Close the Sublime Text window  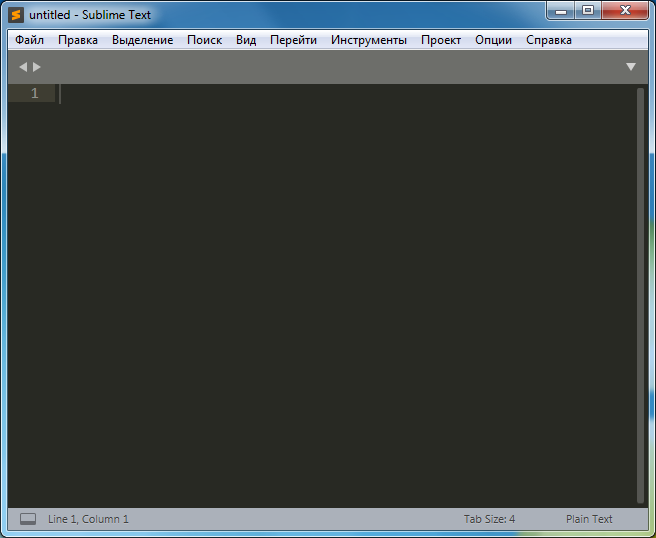tap(625, 10)
